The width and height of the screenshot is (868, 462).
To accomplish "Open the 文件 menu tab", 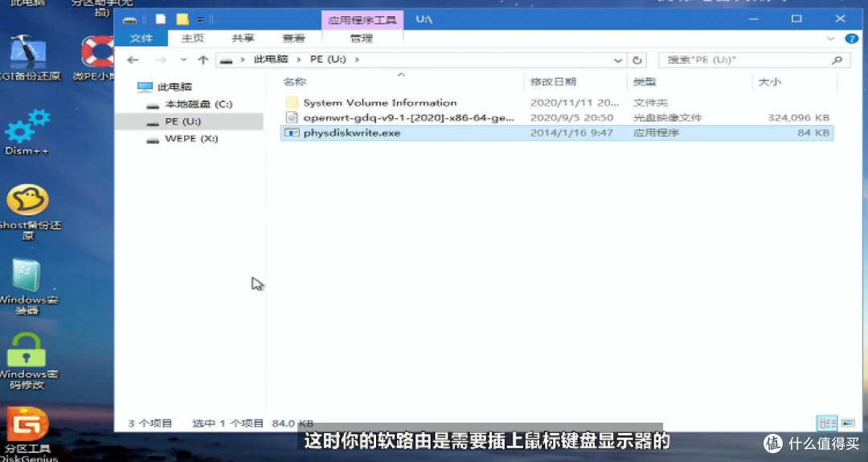I will coord(141,39).
